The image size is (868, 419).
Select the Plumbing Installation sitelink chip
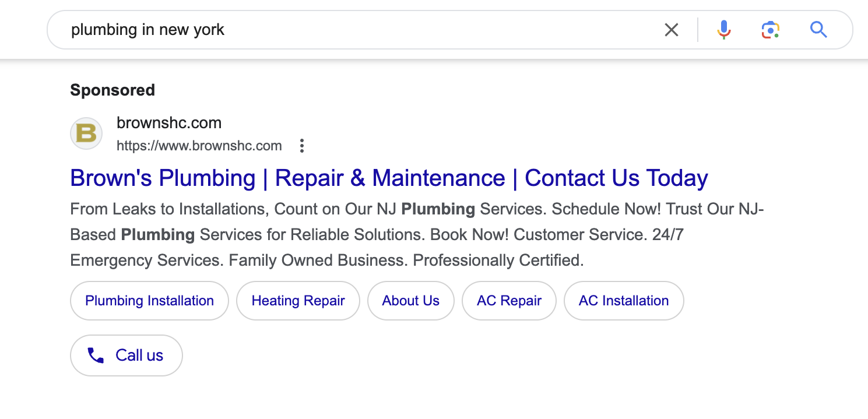[149, 301]
